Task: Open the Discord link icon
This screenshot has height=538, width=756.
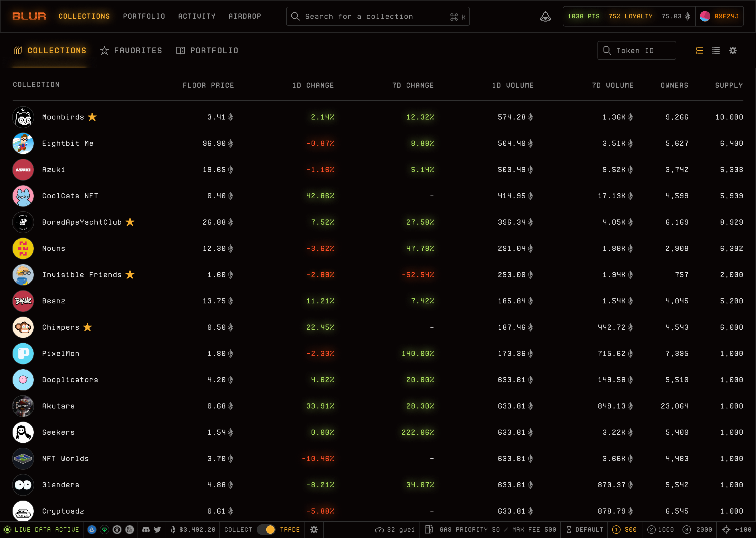Action: [x=146, y=529]
